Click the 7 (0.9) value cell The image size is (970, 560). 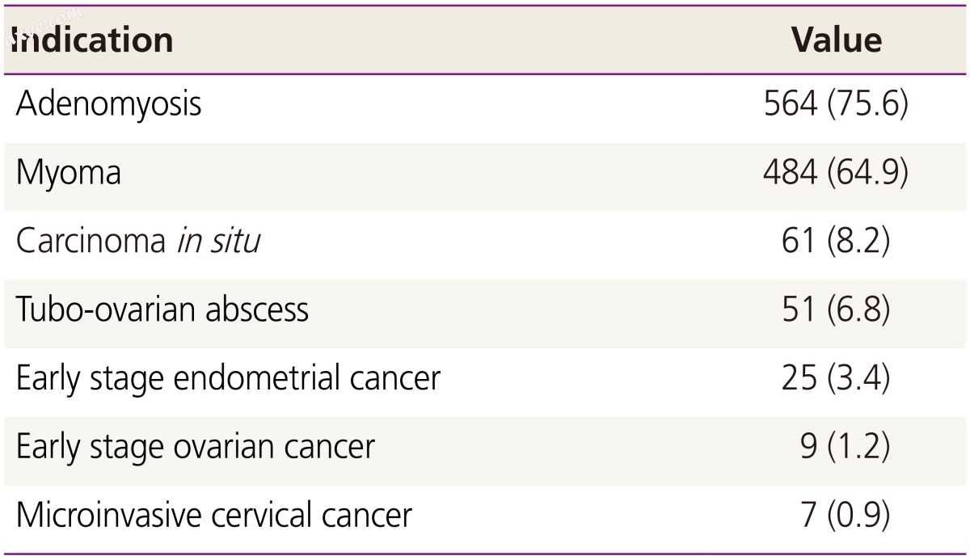845,515
